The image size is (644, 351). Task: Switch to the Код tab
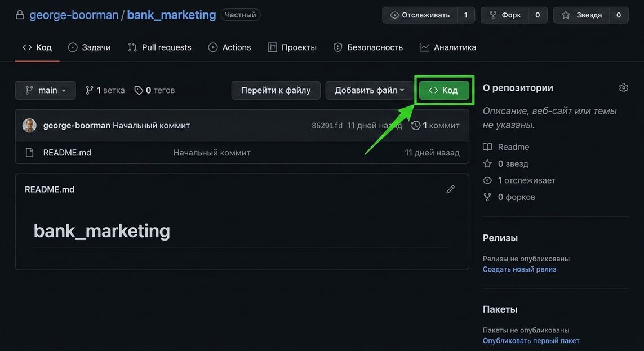point(37,47)
